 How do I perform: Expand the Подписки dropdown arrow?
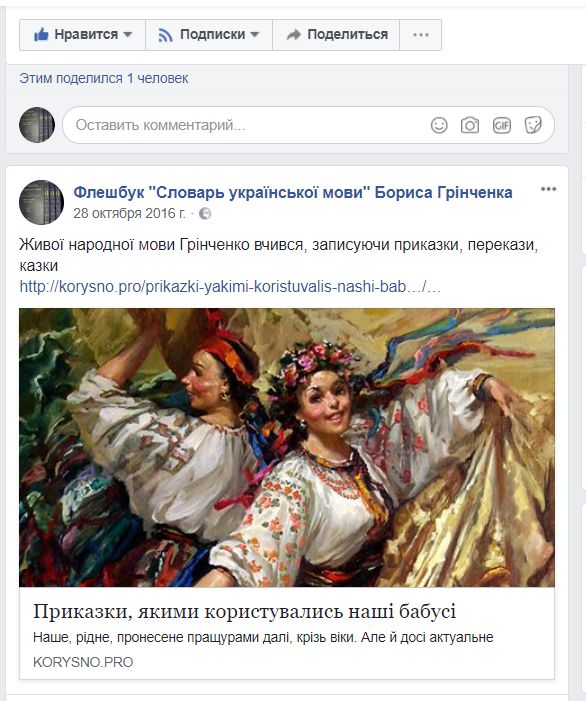point(255,34)
